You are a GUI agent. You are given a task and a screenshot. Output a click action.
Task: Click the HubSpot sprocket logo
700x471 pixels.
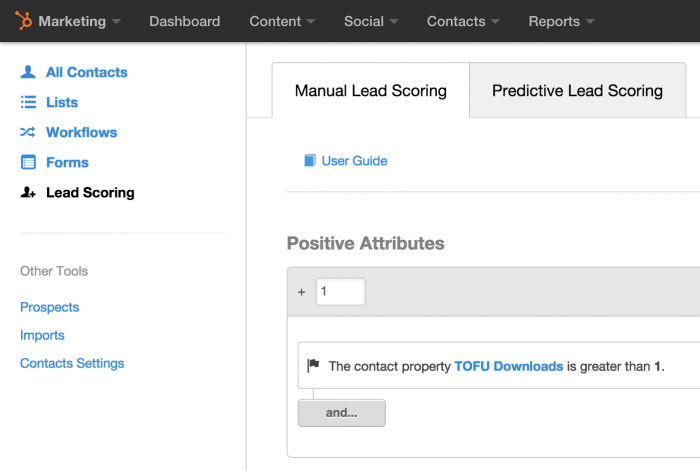click(23, 21)
